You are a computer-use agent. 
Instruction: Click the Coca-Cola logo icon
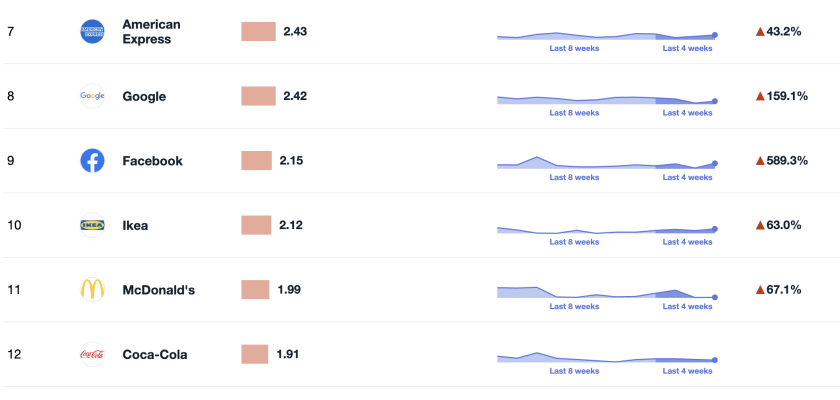click(x=92, y=354)
